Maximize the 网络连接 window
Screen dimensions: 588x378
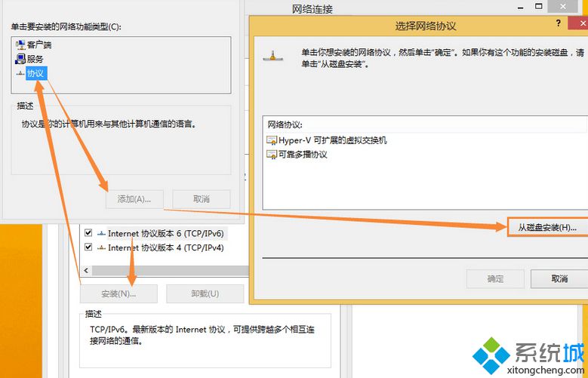(539, 6)
